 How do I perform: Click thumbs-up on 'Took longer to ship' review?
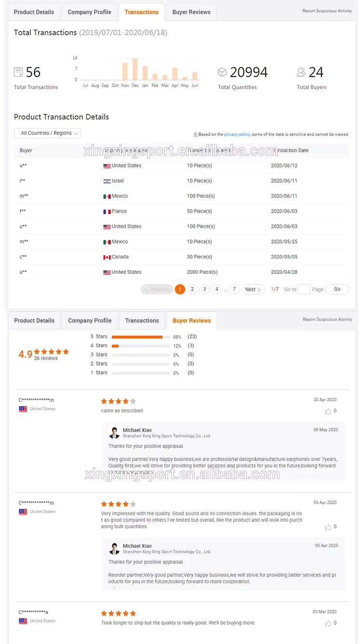pos(328,623)
